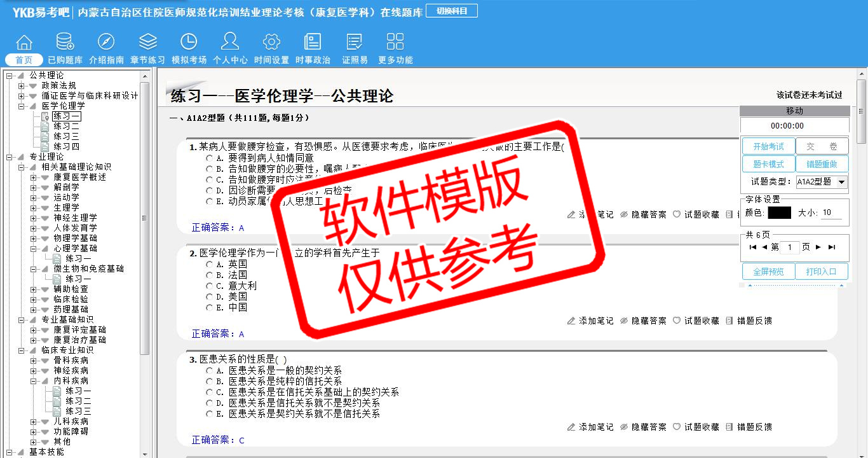The width and height of the screenshot is (868, 458).
Task: Open 时事政治 news icon
Action: (313, 43)
